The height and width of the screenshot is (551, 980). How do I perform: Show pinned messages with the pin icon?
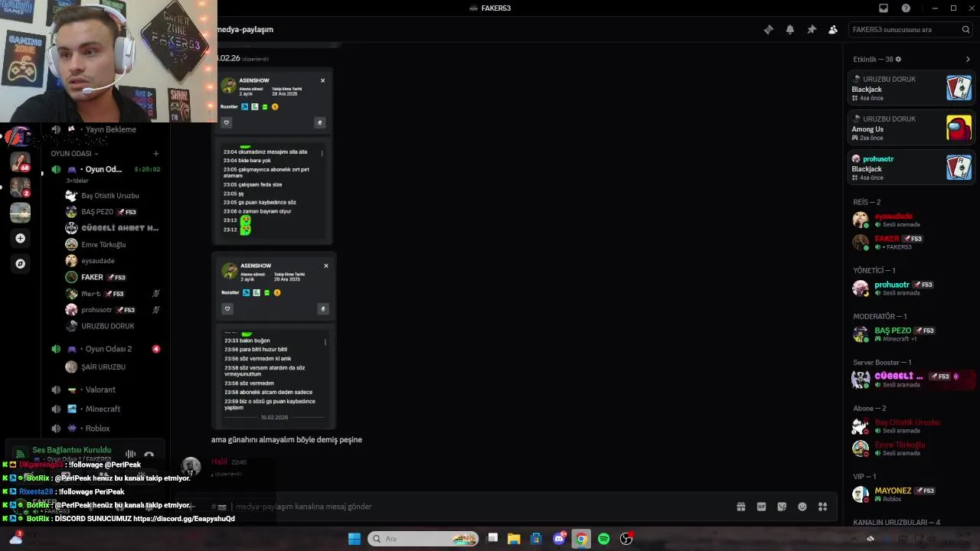[x=812, y=30]
